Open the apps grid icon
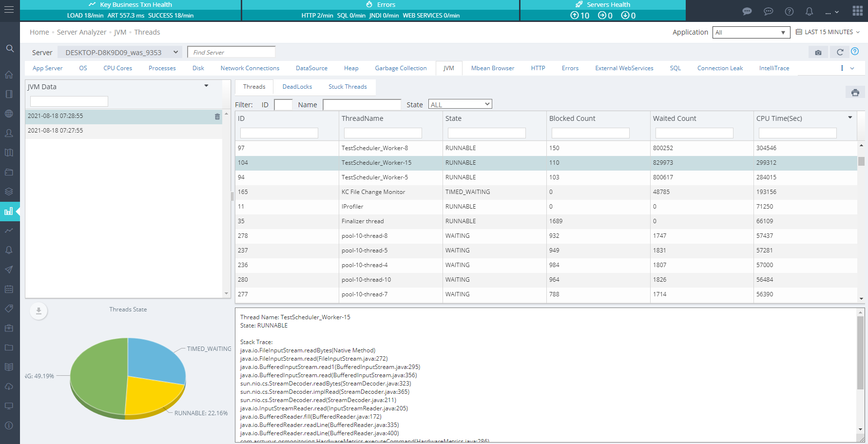 click(x=858, y=11)
